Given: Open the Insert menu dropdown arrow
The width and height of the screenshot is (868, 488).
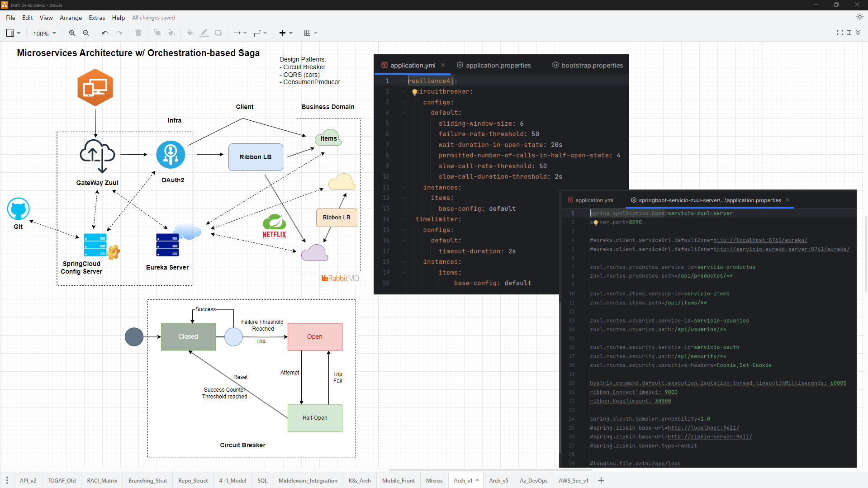Looking at the screenshot, I should point(291,33).
